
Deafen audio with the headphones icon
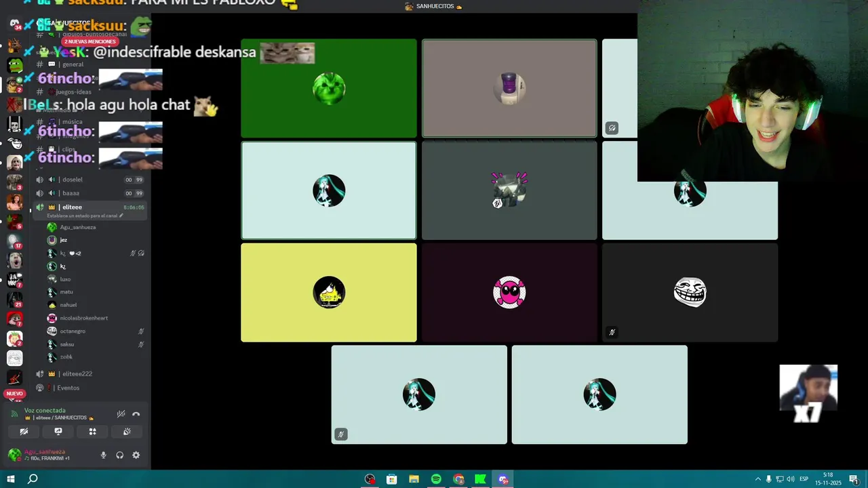click(x=120, y=455)
